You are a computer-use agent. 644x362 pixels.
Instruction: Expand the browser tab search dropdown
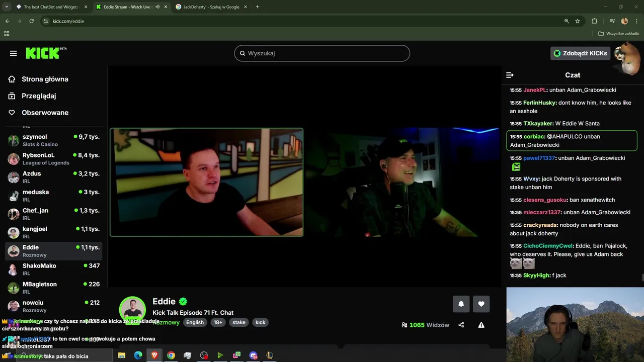7,7
